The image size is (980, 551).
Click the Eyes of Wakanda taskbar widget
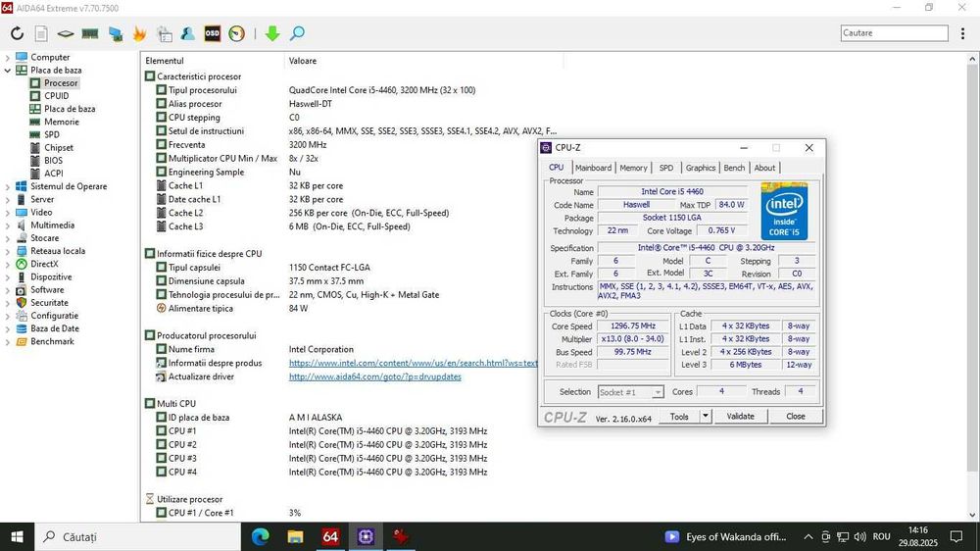click(725, 536)
